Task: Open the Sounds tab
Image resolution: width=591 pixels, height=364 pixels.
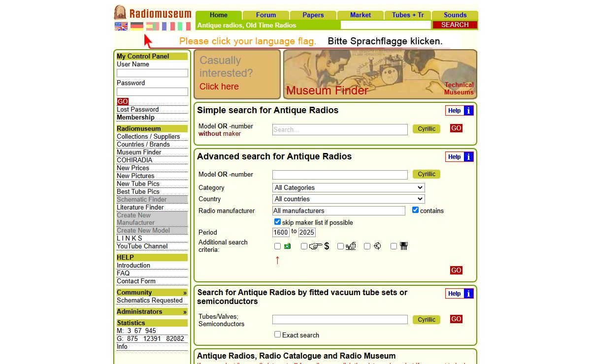Action: [455, 15]
